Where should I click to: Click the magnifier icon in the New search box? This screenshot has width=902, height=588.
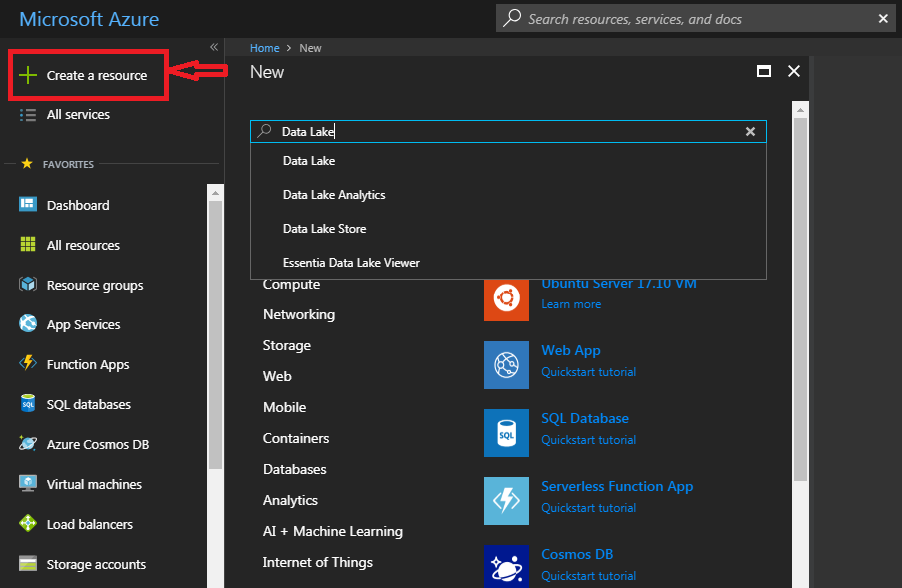pos(264,131)
